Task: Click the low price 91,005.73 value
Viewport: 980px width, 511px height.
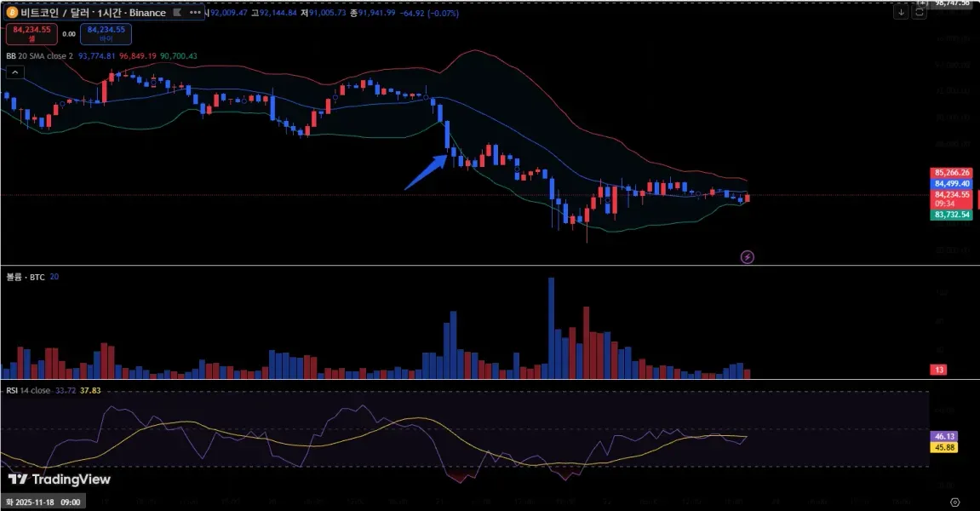Action: (327, 13)
